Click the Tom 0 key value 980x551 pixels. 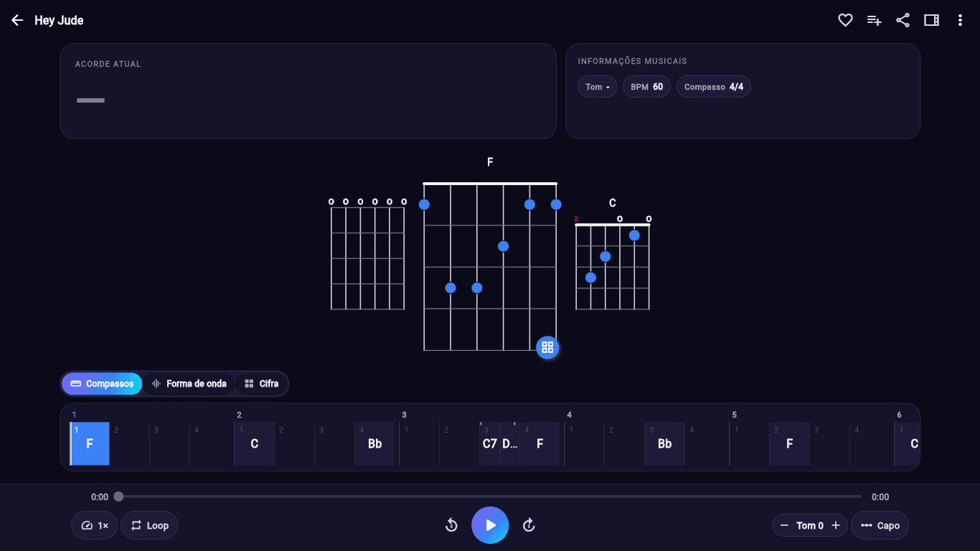pyautogui.click(x=810, y=525)
